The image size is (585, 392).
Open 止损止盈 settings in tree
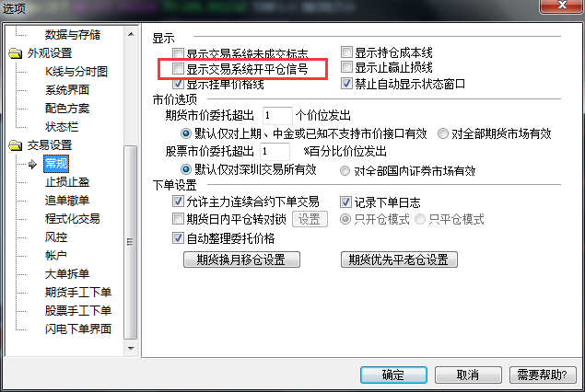(67, 182)
